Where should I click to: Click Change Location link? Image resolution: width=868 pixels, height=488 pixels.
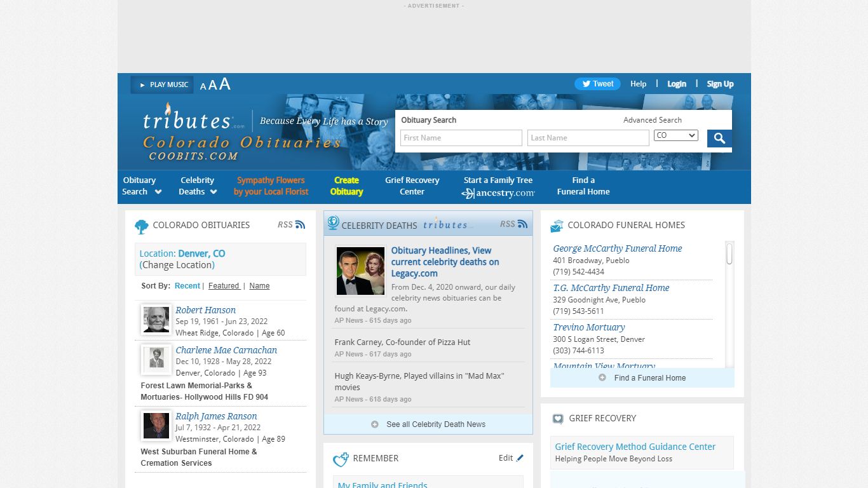point(177,265)
